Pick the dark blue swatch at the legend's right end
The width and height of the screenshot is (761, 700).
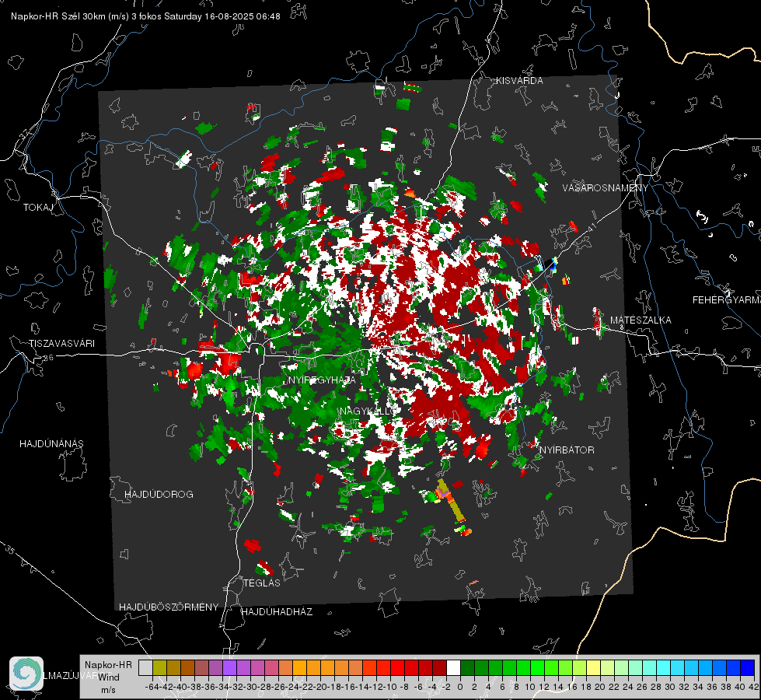click(748, 668)
